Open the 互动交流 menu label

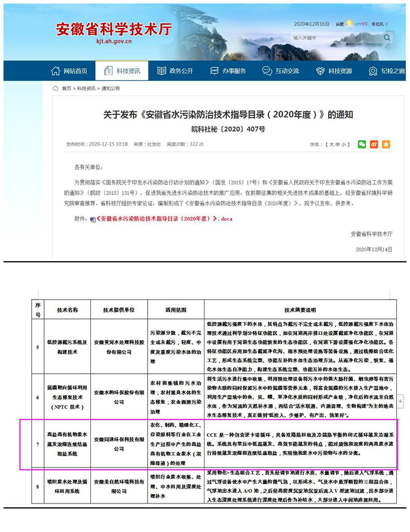pos(288,71)
